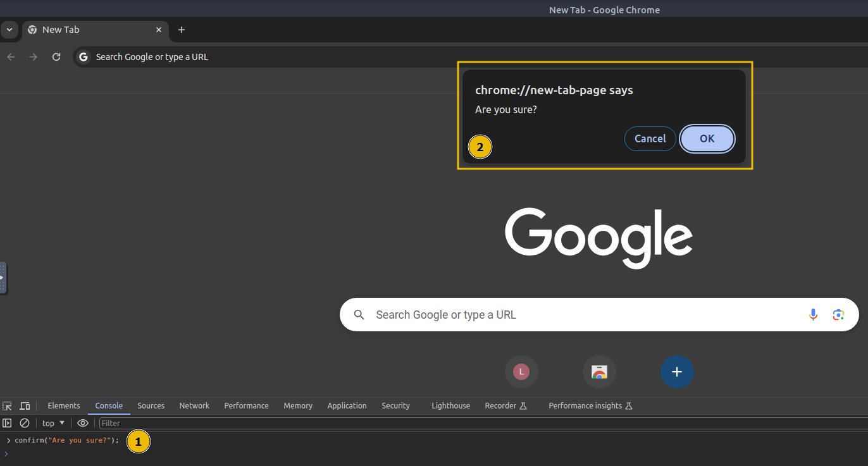Click the Add shortcut plus icon
Image resolution: width=868 pixels, height=466 pixels.
pyautogui.click(x=677, y=372)
